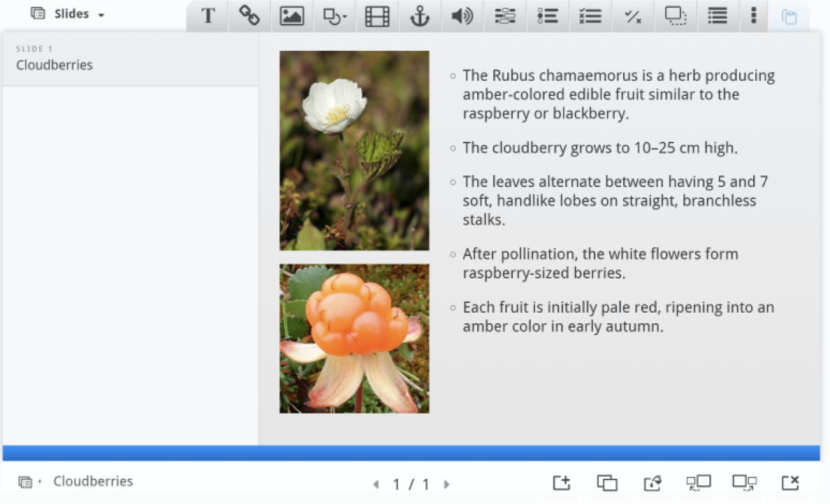Select Slide 1 Cloudberries in slide panel

click(130, 59)
